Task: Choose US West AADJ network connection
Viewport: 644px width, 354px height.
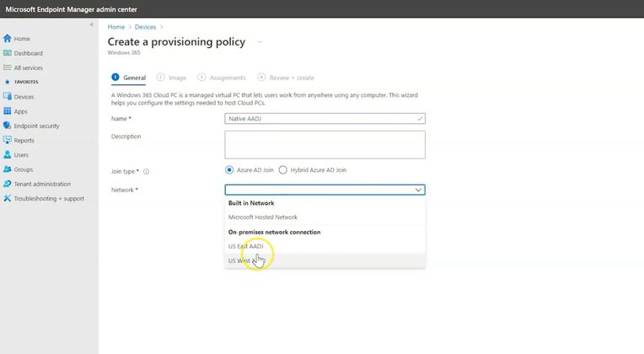Action: click(x=325, y=260)
